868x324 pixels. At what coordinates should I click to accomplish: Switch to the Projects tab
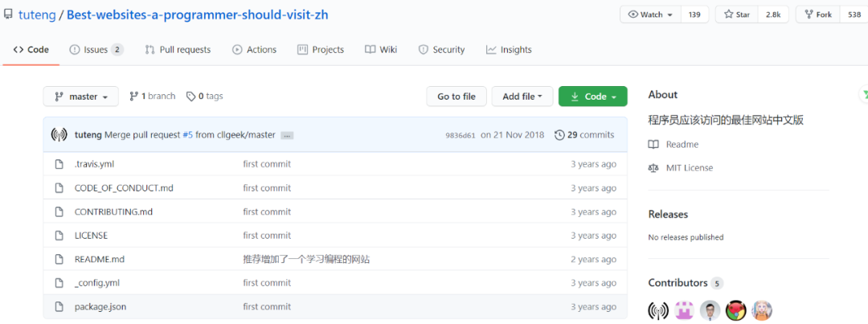pos(321,50)
